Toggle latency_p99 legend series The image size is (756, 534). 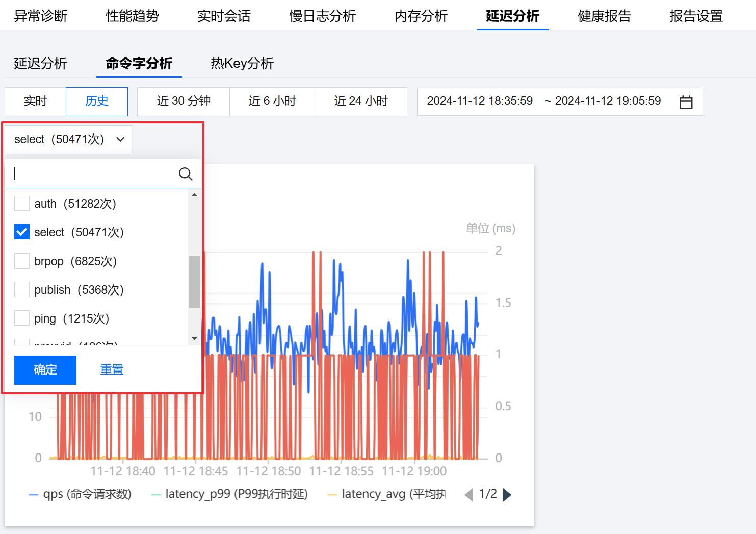[x=229, y=494]
